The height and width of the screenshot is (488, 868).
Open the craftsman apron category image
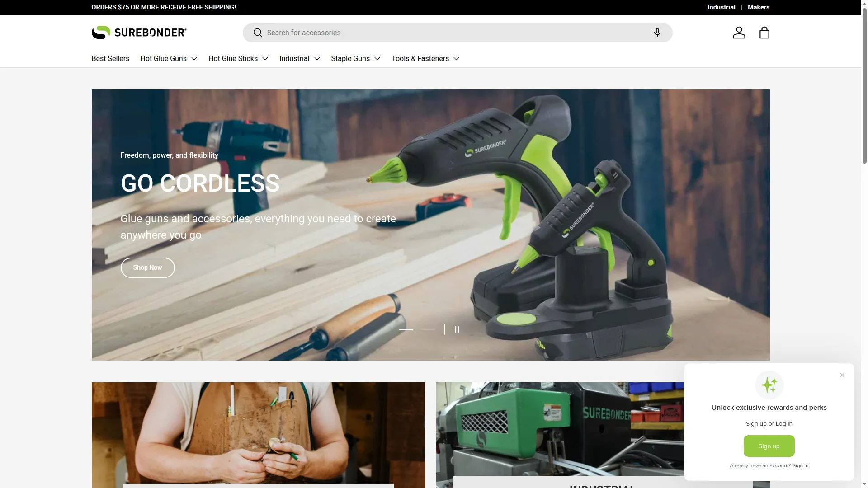(259, 435)
